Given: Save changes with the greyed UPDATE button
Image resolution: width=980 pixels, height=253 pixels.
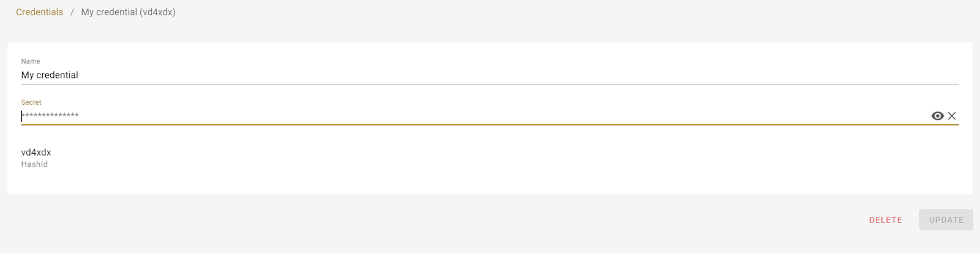Looking at the screenshot, I should [x=946, y=220].
